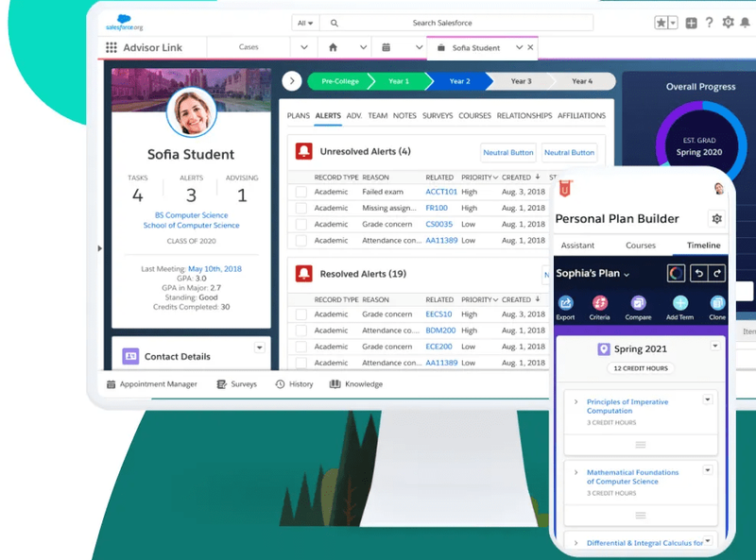Go to the home icon tab
Image resolution: width=756 pixels, height=560 pixels.
click(333, 47)
